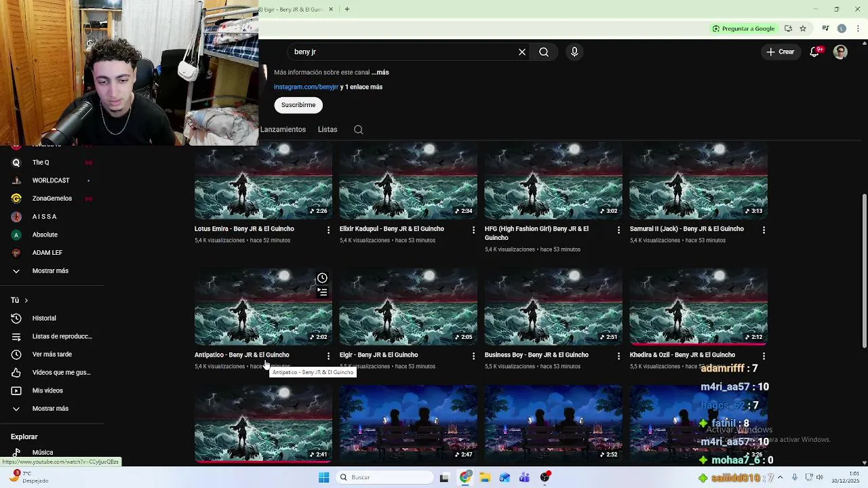Click Preguntar a Google button
This screenshot has width=868, height=488.
[x=743, y=28]
